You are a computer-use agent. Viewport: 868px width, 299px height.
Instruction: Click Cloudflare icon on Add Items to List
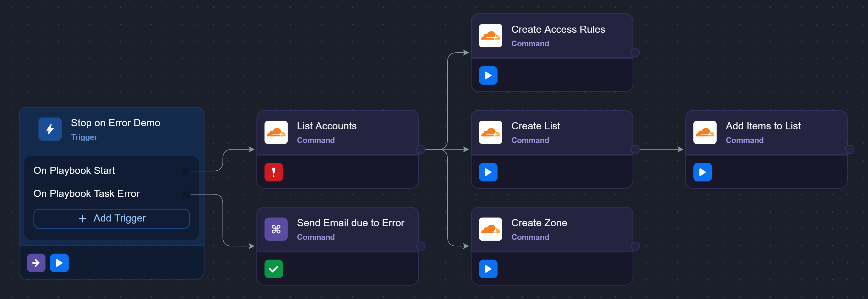point(705,132)
